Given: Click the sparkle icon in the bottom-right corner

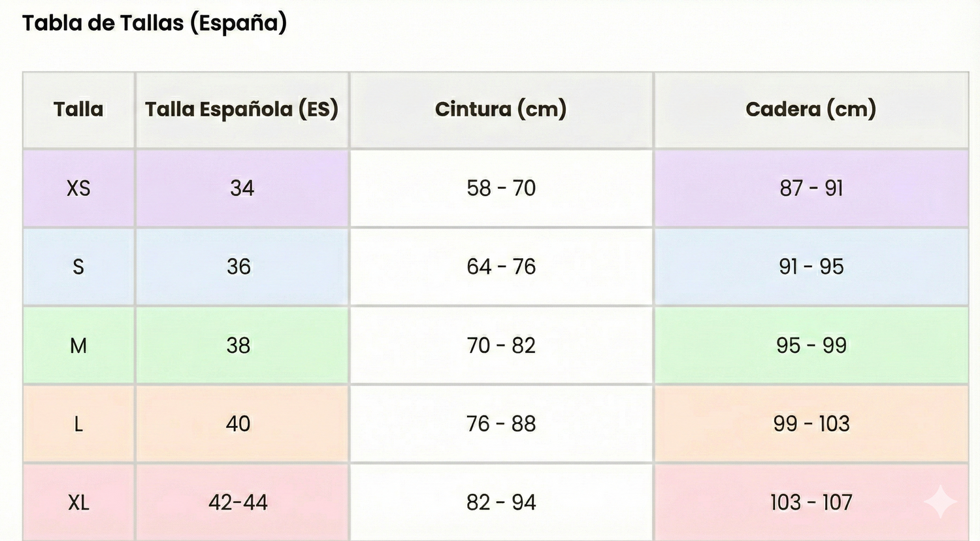Looking at the screenshot, I should 940,502.
